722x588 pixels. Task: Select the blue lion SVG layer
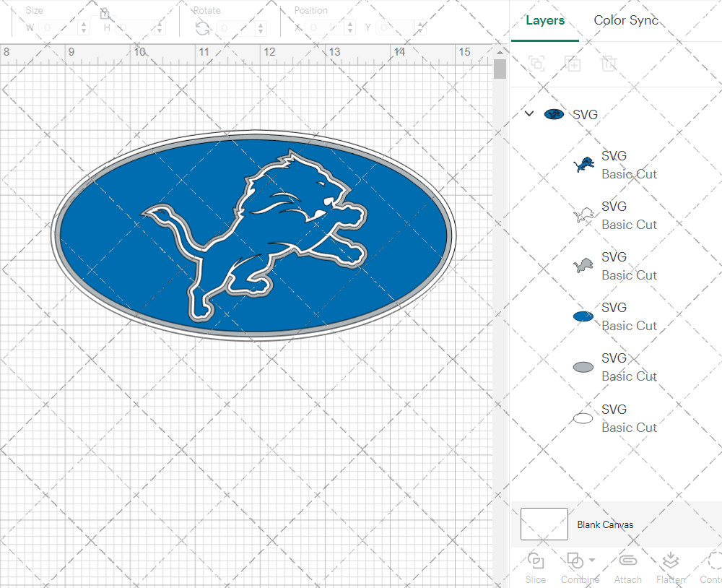coord(614,165)
